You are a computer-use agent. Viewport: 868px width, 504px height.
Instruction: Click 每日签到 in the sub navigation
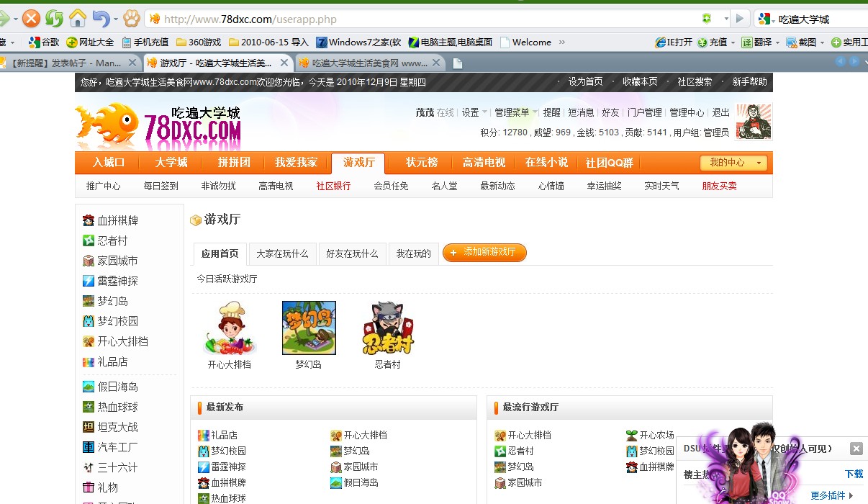tap(161, 186)
